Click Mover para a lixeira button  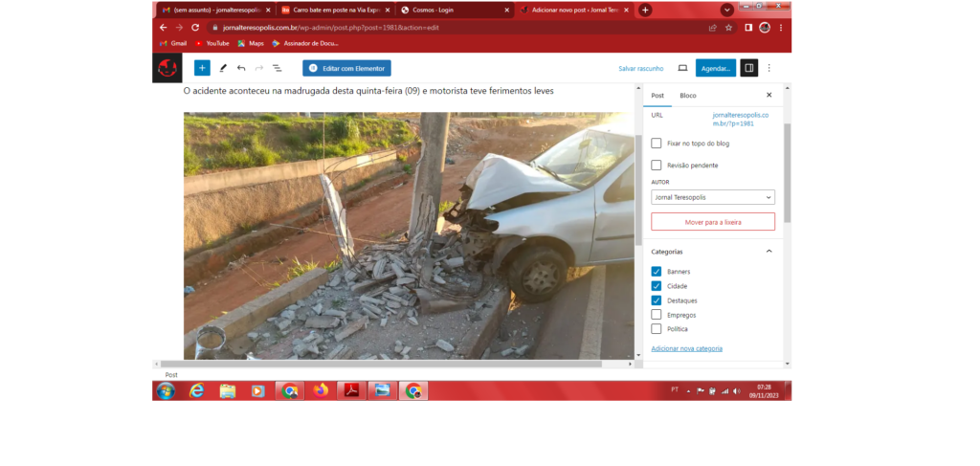pos(713,222)
